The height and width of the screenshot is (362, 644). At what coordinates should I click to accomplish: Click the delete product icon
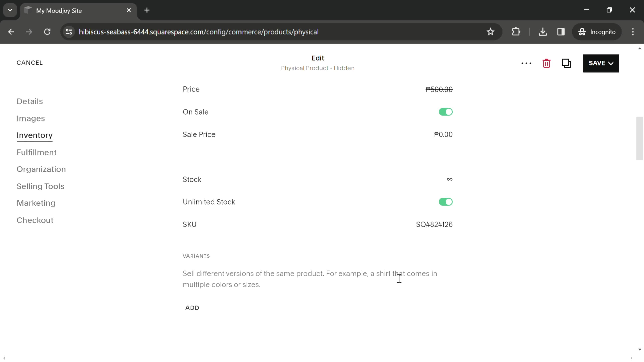tap(547, 63)
